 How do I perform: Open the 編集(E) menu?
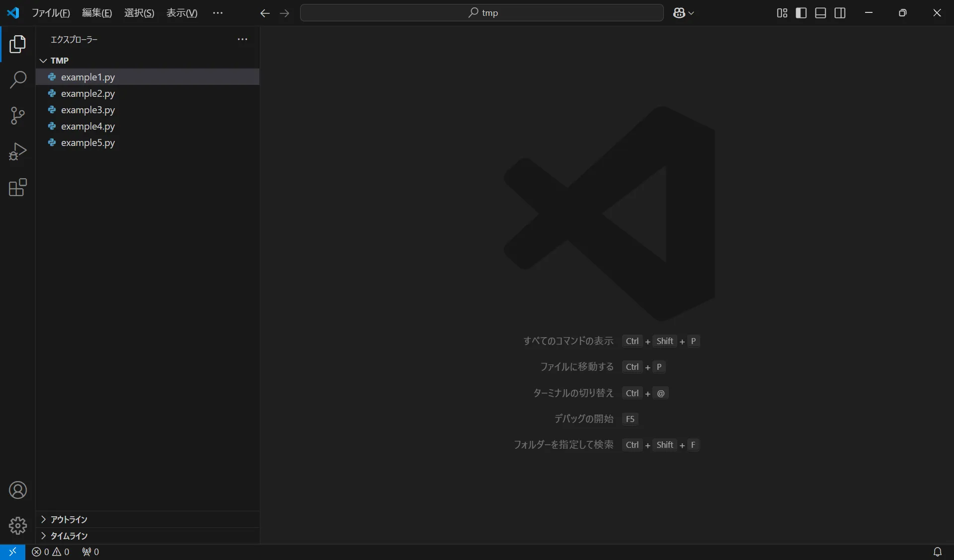97,13
